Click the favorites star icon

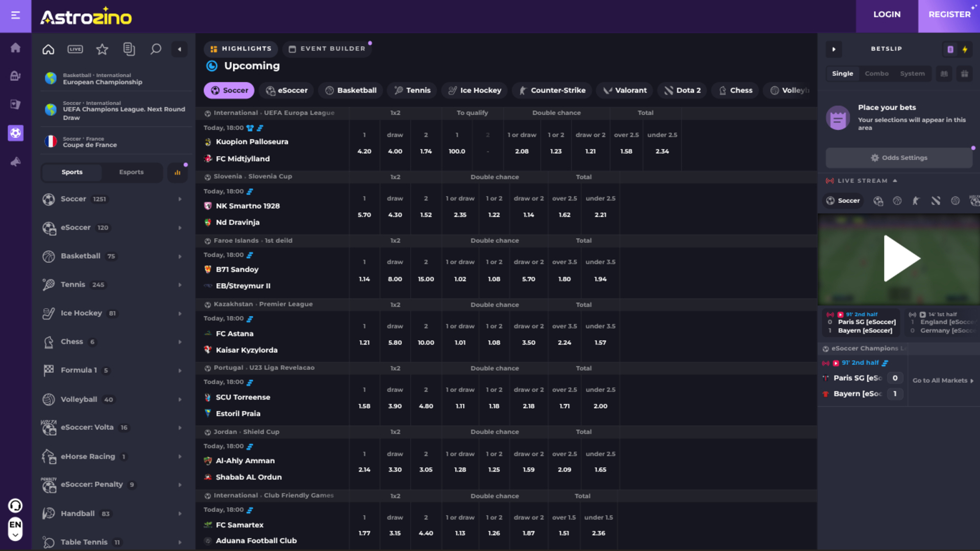coord(102,49)
